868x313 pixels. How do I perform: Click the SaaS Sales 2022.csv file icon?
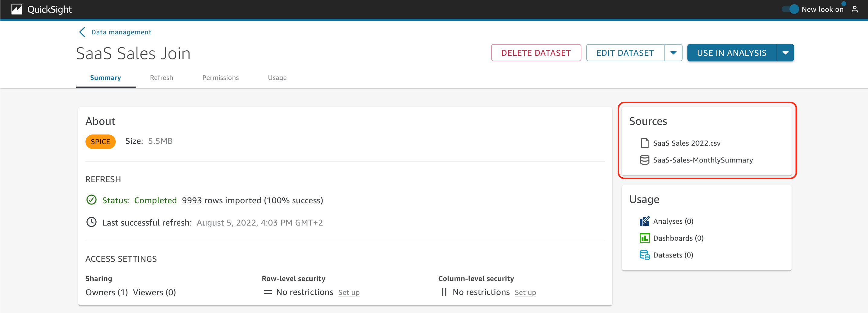(x=644, y=143)
